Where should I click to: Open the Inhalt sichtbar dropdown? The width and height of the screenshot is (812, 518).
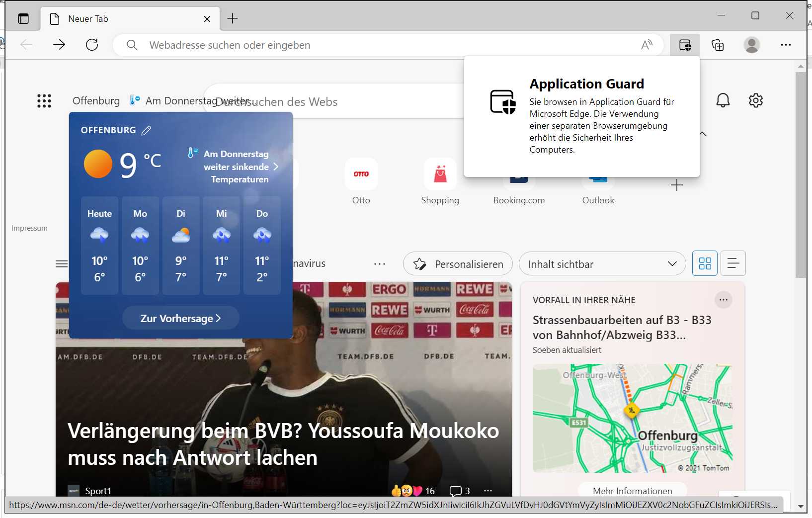click(602, 263)
